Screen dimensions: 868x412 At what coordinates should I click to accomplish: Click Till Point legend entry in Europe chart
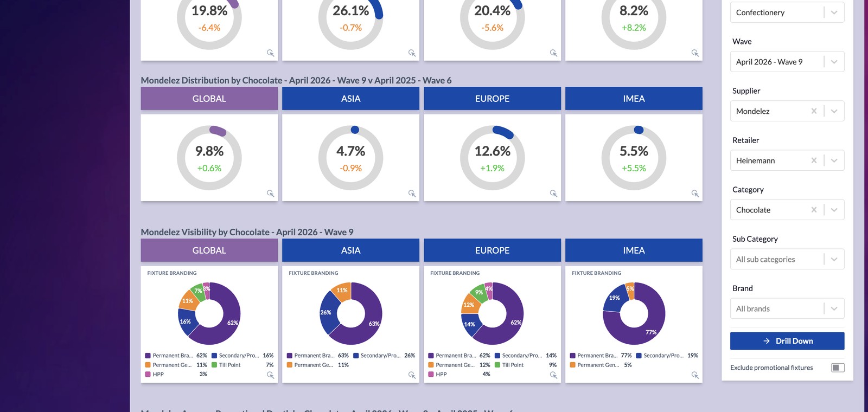coord(526,365)
